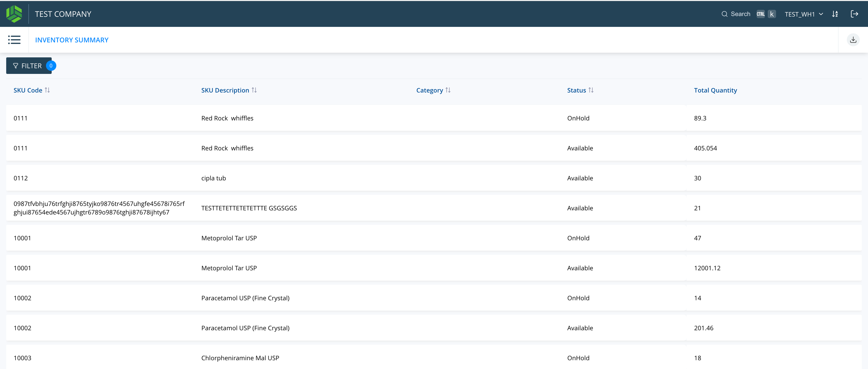868x369 pixels.
Task: Click the long 0987tfvbhju76 SKU code
Action: pos(99,208)
